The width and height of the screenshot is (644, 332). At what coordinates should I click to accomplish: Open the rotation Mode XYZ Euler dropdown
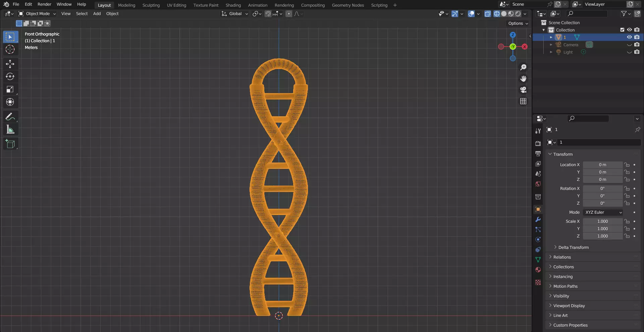pos(603,212)
